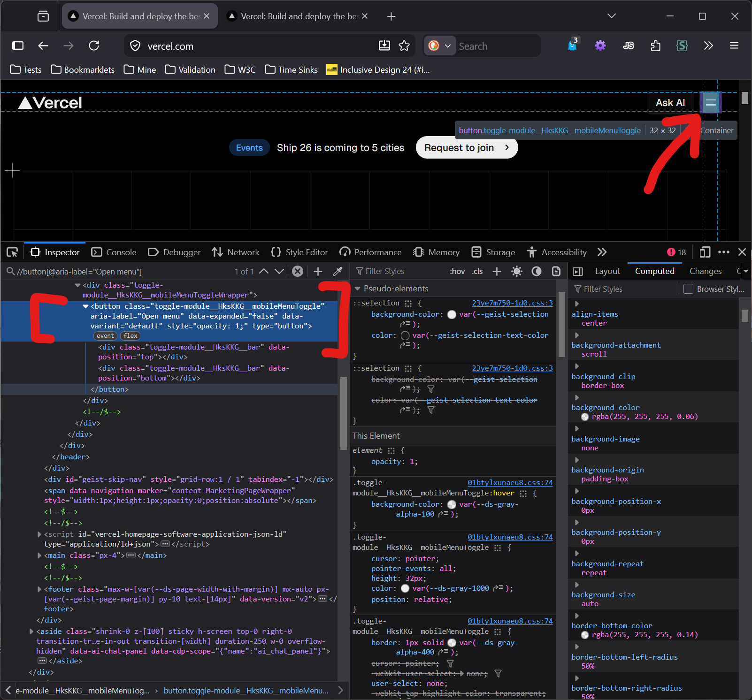Activate the element picker in DevTools
The height and width of the screenshot is (700, 752).
[x=12, y=252]
